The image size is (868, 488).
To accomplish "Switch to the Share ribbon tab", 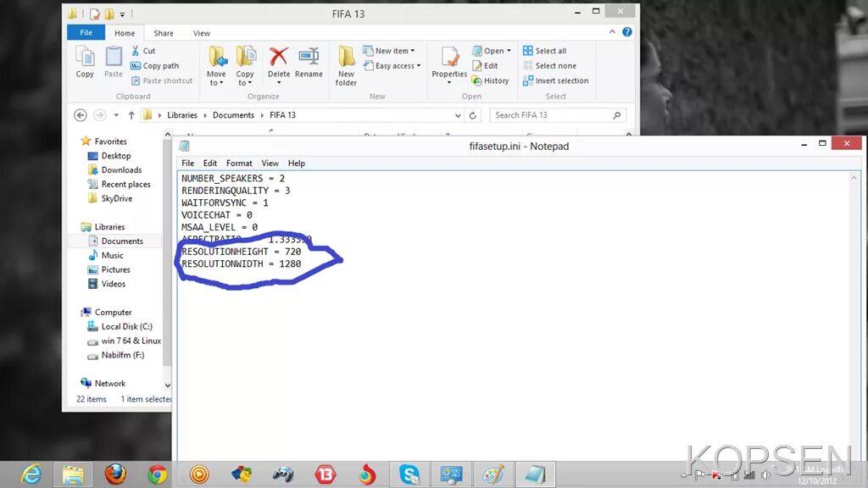I will 164,33.
